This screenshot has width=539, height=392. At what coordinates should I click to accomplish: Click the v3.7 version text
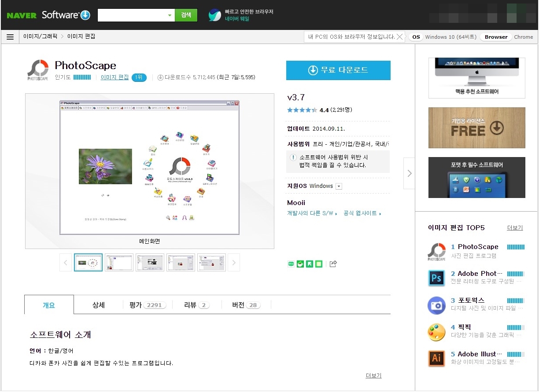[295, 97]
